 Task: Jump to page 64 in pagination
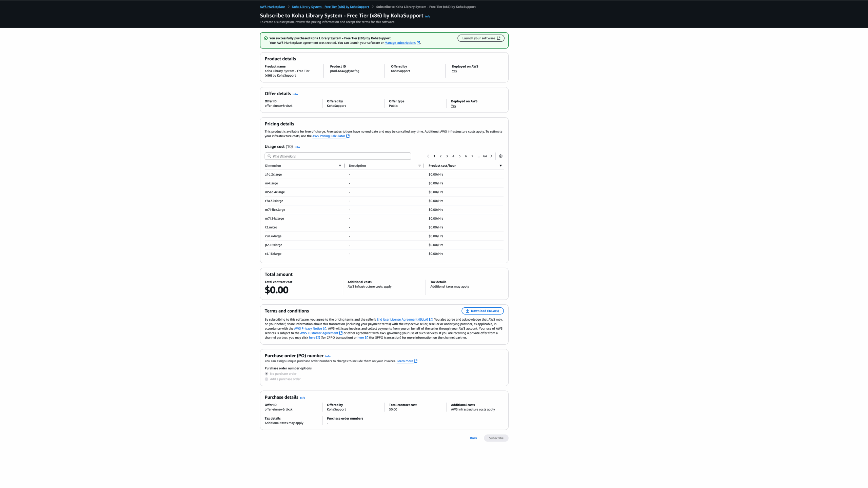(x=485, y=156)
